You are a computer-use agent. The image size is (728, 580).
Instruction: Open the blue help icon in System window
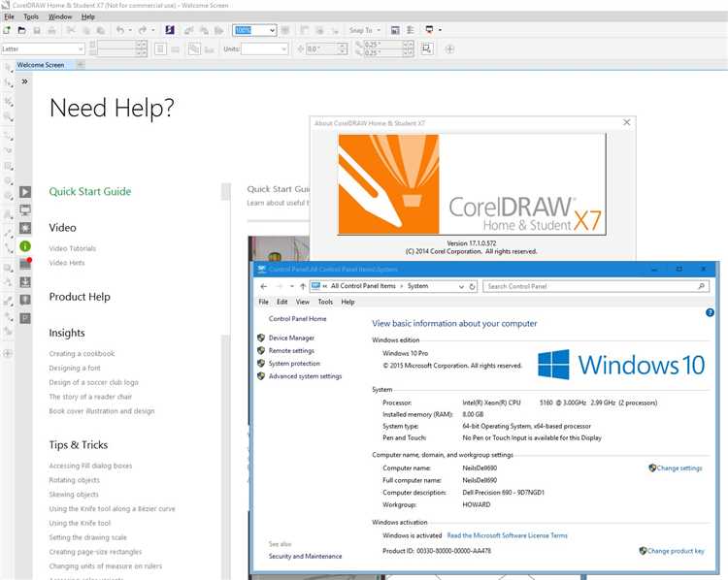click(x=710, y=312)
